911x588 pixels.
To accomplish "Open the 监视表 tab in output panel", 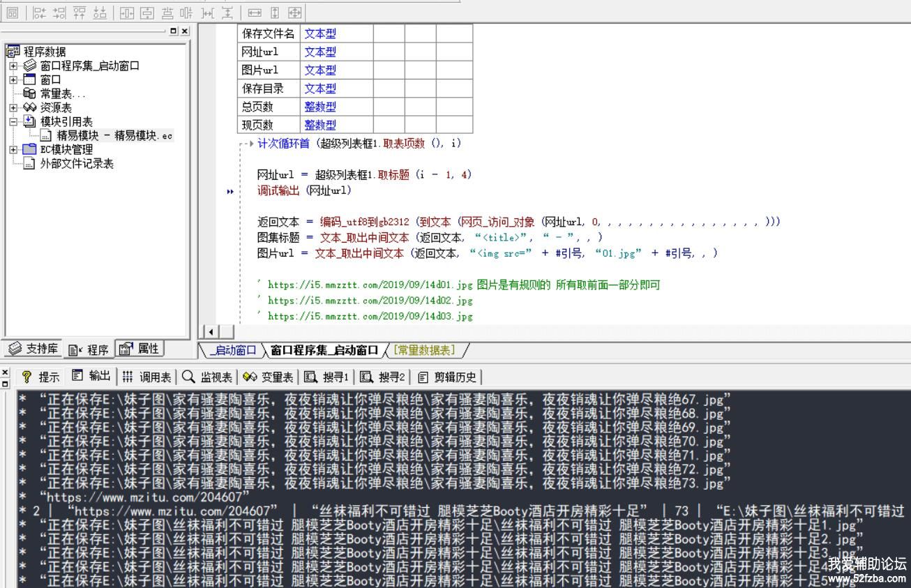I will (207, 377).
